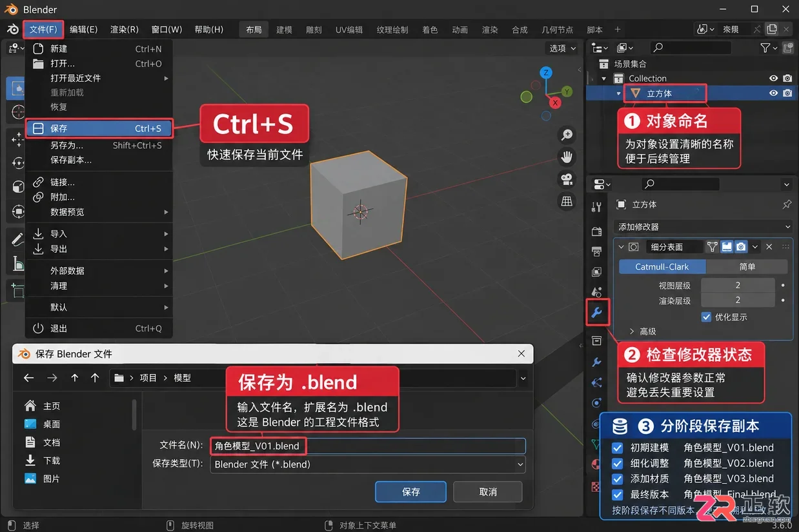
Task: Toggle 立方体 render camera icon
Action: (x=787, y=93)
